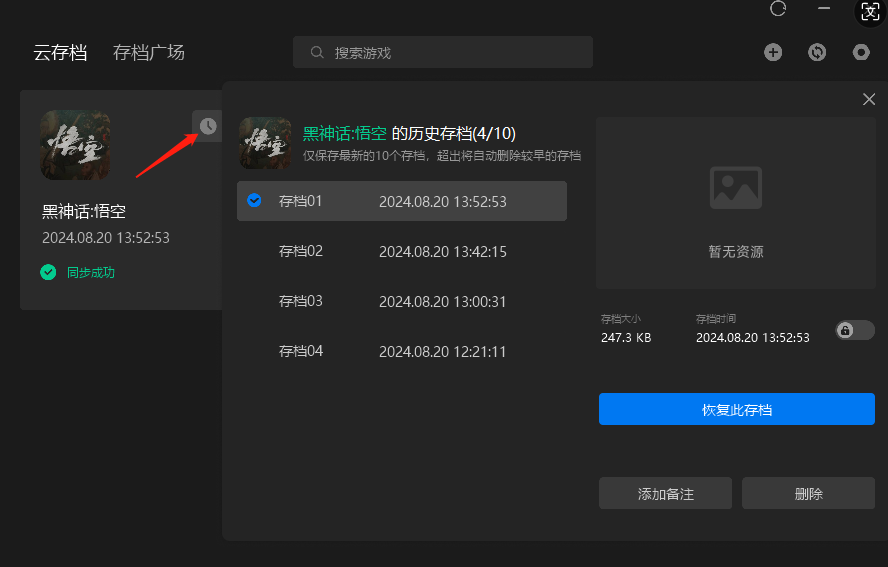
Task: Select the 存档01 checked radio mark
Action: (x=254, y=201)
